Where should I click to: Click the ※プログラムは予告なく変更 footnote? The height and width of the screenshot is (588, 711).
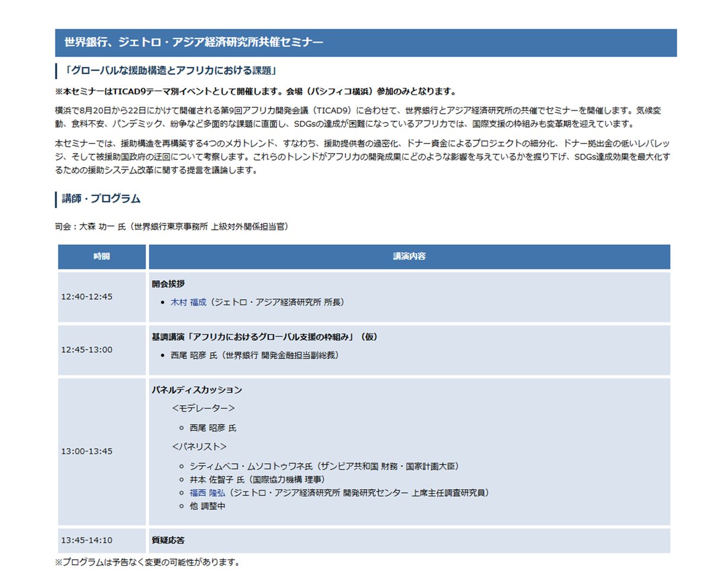[x=148, y=562]
